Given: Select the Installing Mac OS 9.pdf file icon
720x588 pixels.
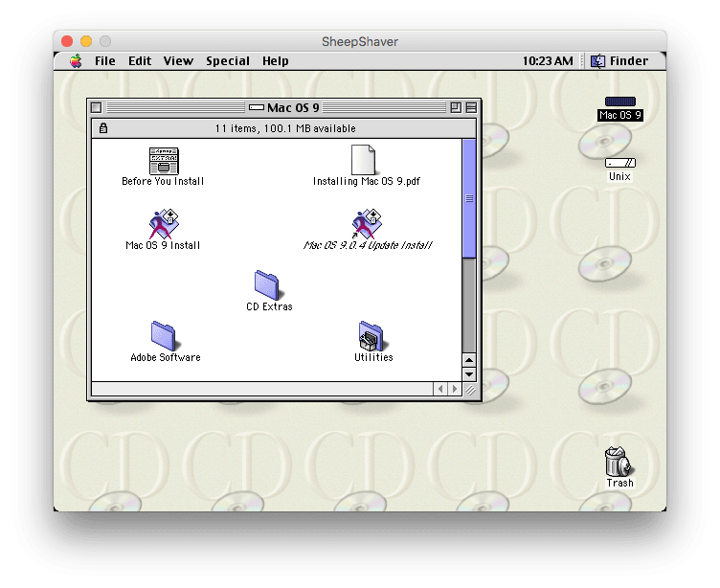Looking at the screenshot, I should (x=363, y=160).
